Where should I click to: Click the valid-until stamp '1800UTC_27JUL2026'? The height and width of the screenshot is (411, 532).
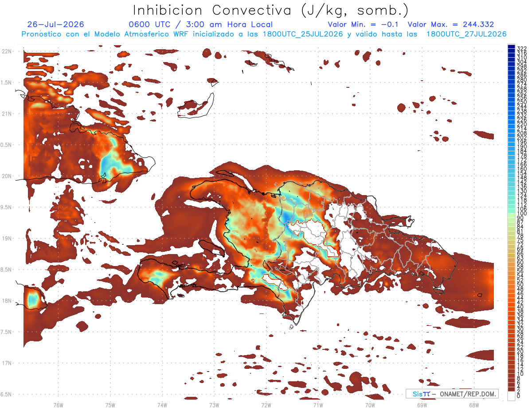(466, 34)
